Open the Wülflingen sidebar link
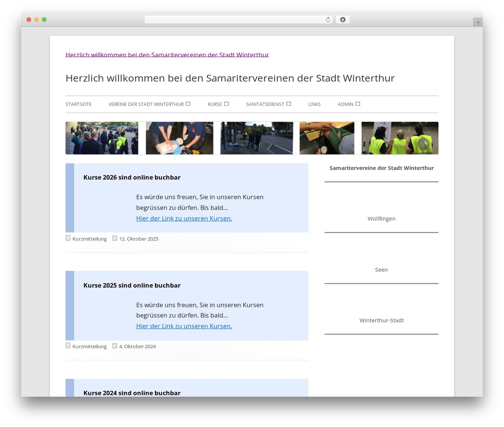The width and height of the screenshot is (504, 427). (x=382, y=219)
